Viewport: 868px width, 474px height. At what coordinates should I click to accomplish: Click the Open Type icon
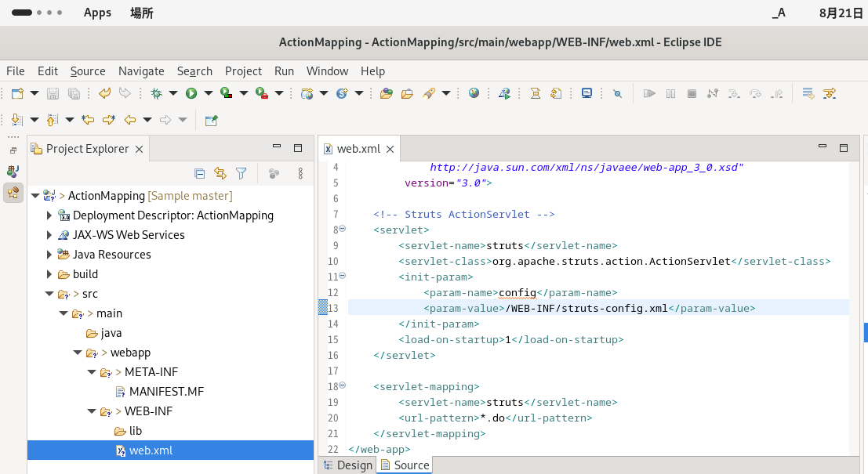coord(387,93)
